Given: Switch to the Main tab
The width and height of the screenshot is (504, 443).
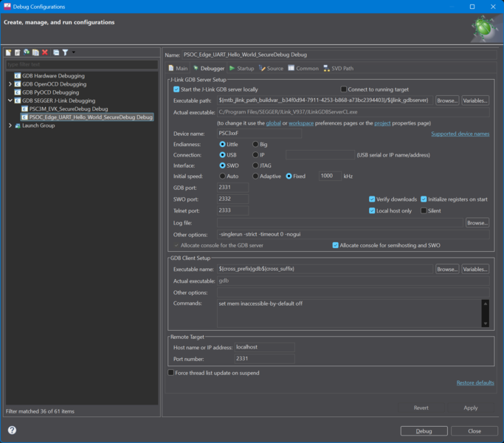Looking at the screenshot, I should coord(178,68).
